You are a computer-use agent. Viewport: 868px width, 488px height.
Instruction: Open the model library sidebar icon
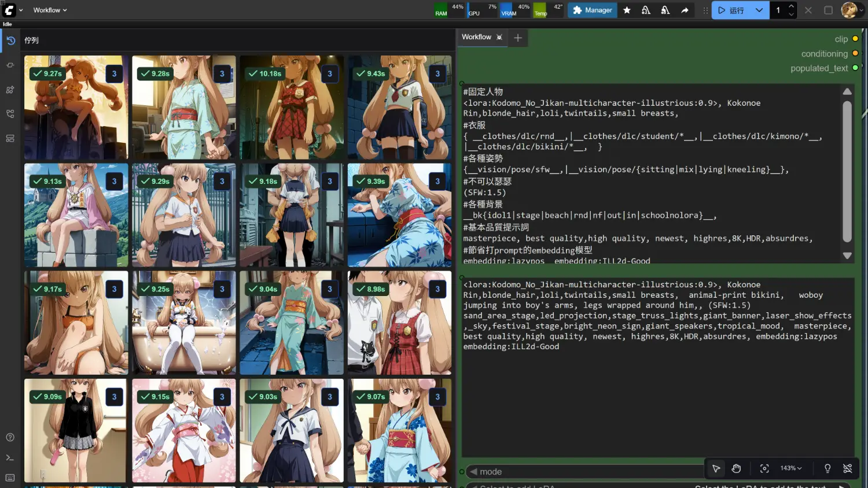(10, 90)
